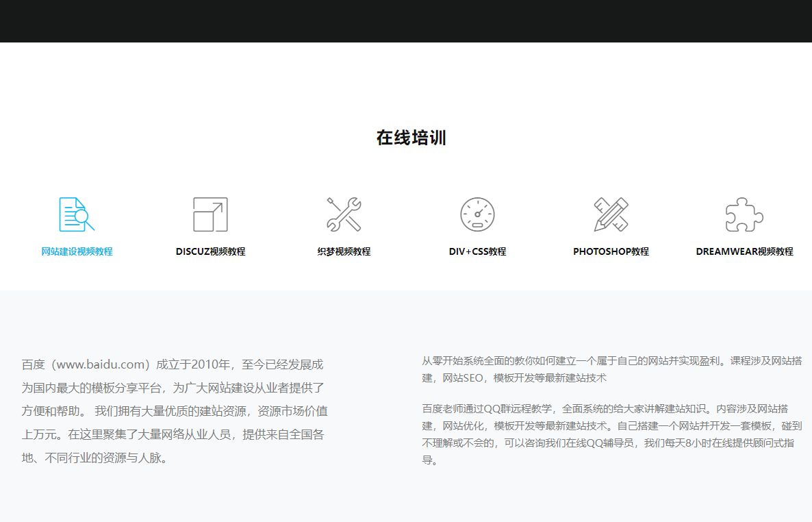Click the paragraph starting with 百度老师通过QQ群

click(611, 434)
